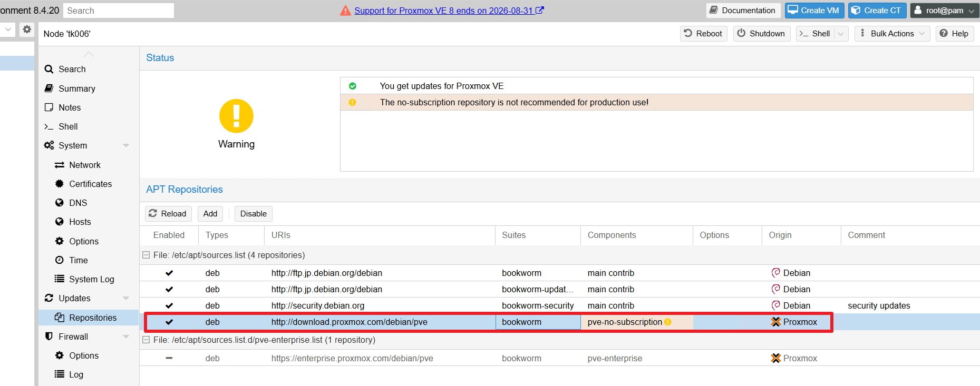
Task: Select Firewall in the node menu
Action: 73,336
